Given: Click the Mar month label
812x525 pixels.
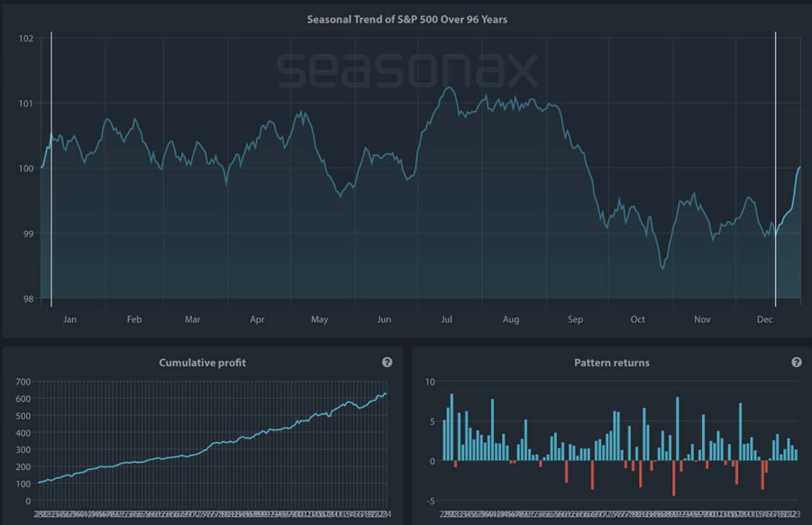Looking at the screenshot, I should tap(193, 319).
